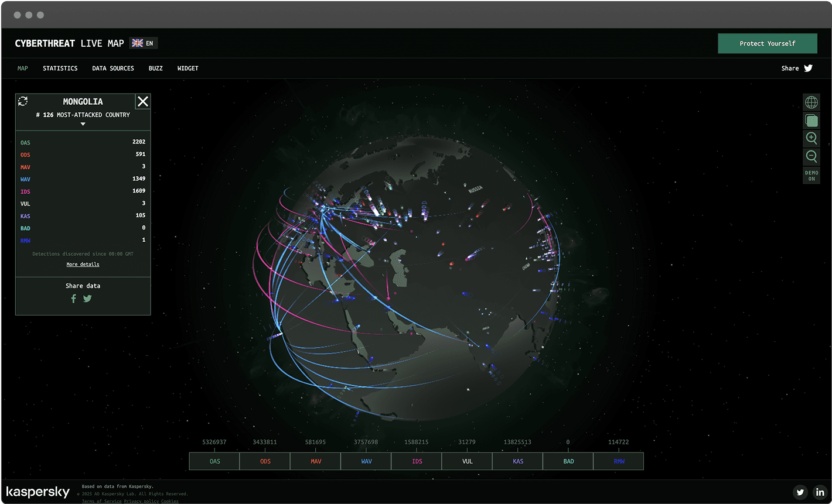Click the 13825513 count above KAS
The height and width of the screenshot is (504, 832).
[x=518, y=442]
